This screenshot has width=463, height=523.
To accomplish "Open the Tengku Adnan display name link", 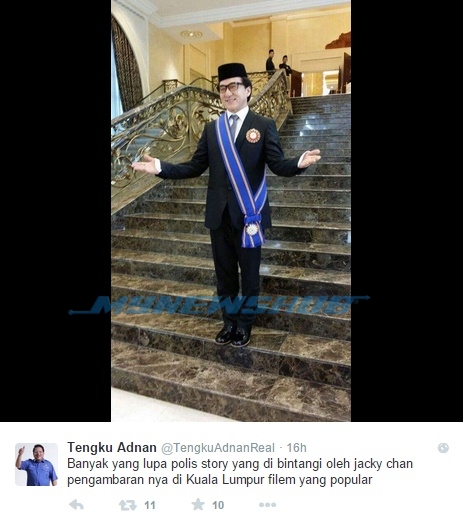I will pyautogui.click(x=112, y=448).
